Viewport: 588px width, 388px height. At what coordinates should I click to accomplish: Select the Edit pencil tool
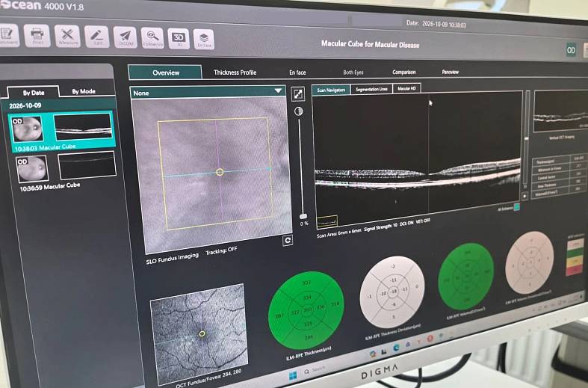(96, 37)
